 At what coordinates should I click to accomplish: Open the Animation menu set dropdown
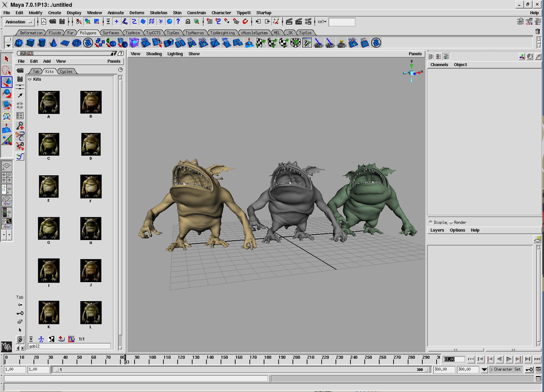pos(19,22)
